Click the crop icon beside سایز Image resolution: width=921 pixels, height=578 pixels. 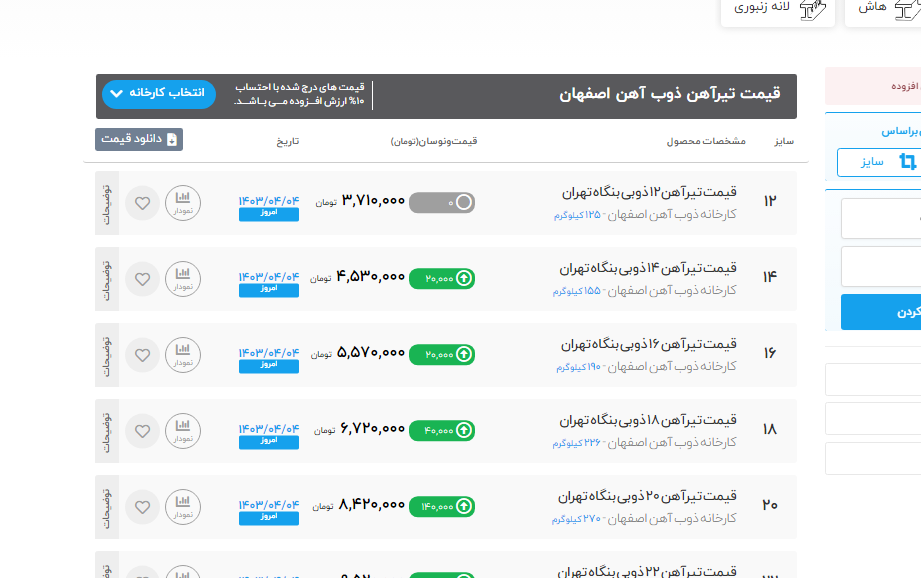click(x=907, y=162)
